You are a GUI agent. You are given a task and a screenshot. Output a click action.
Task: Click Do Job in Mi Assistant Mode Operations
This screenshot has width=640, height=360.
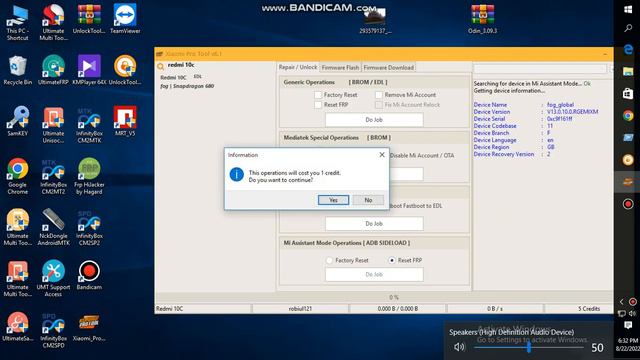point(374,274)
